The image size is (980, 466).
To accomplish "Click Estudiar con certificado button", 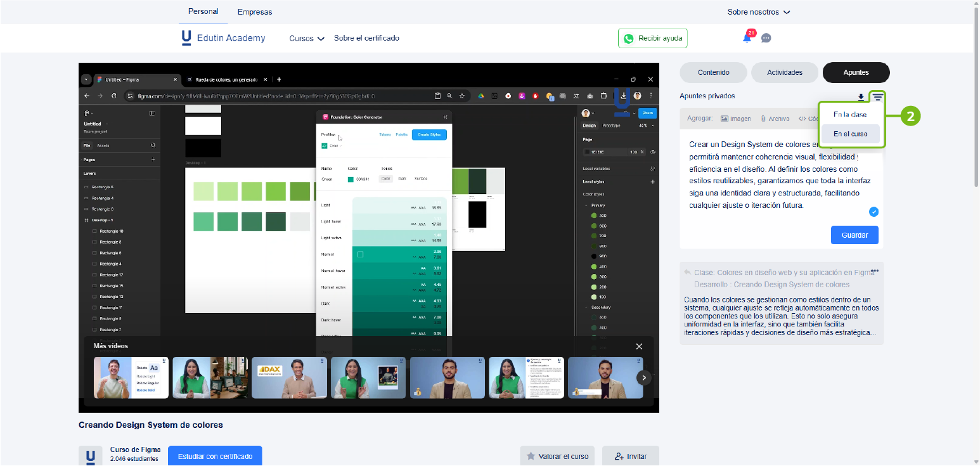I will coord(215,456).
